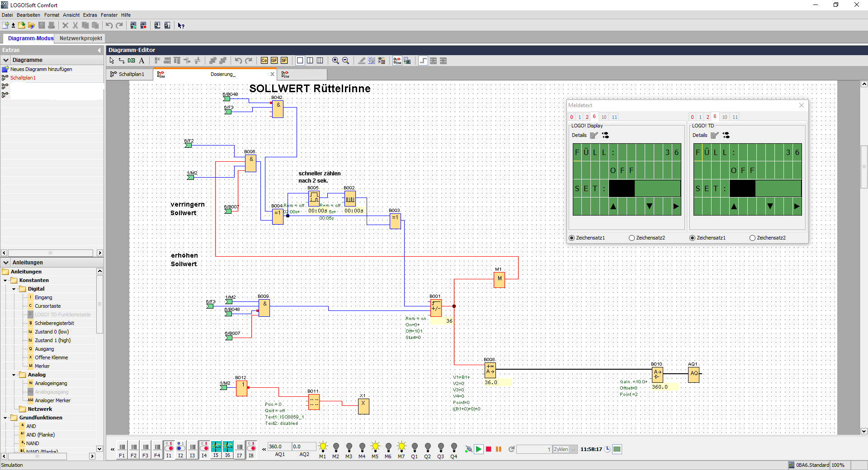Click the online test icon
The height and width of the screenshot is (470, 868).
[x=407, y=61]
